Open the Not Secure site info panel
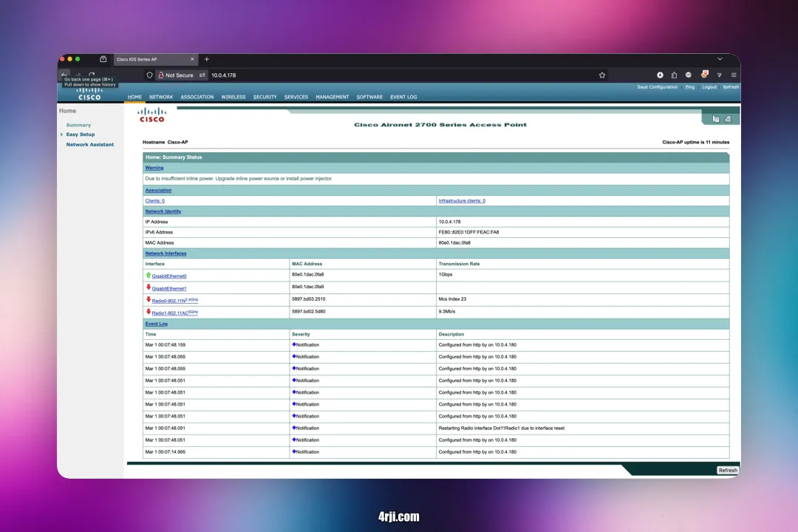 point(176,75)
